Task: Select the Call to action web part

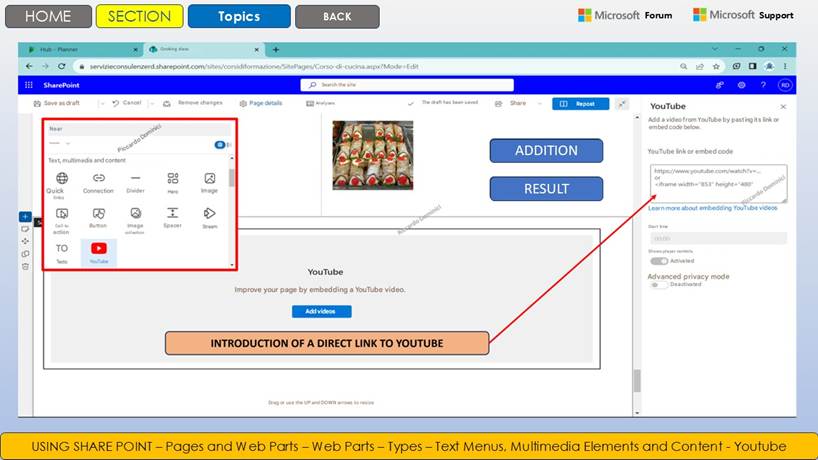Action: pyautogui.click(x=62, y=213)
